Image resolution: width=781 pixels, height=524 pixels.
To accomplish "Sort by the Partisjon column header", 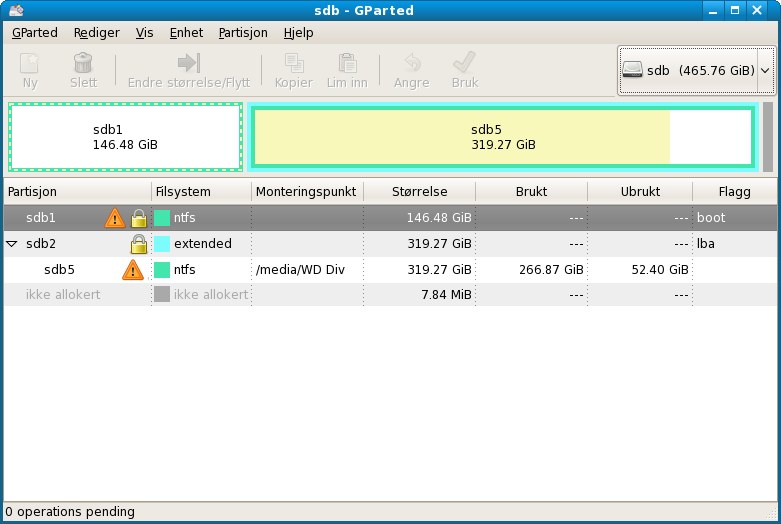I will [x=78, y=192].
